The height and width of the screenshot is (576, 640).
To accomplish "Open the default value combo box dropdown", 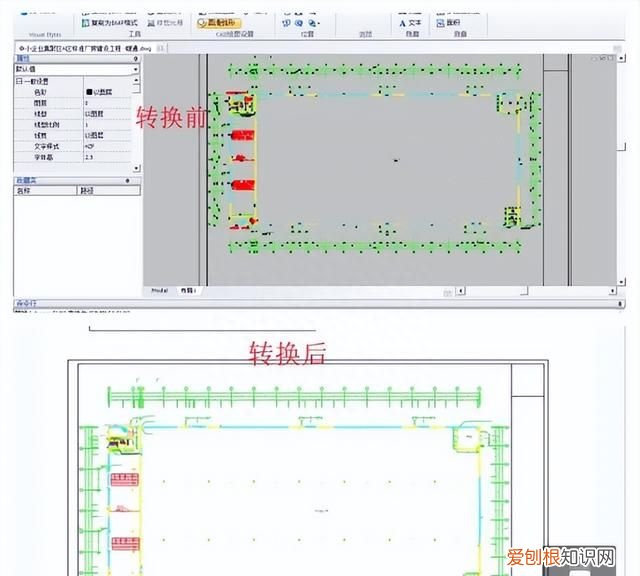I will coord(136,70).
